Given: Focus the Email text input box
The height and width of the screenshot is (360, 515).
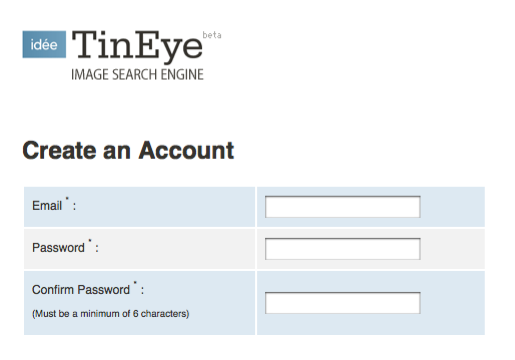Looking at the screenshot, I should [342, 207].
